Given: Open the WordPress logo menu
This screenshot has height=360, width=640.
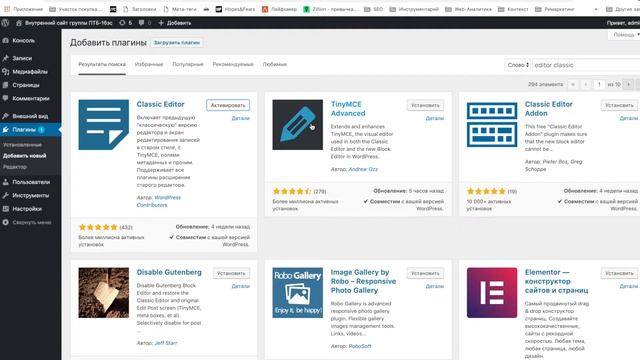Looking at the screenshot, I should [x=5, y=23].
